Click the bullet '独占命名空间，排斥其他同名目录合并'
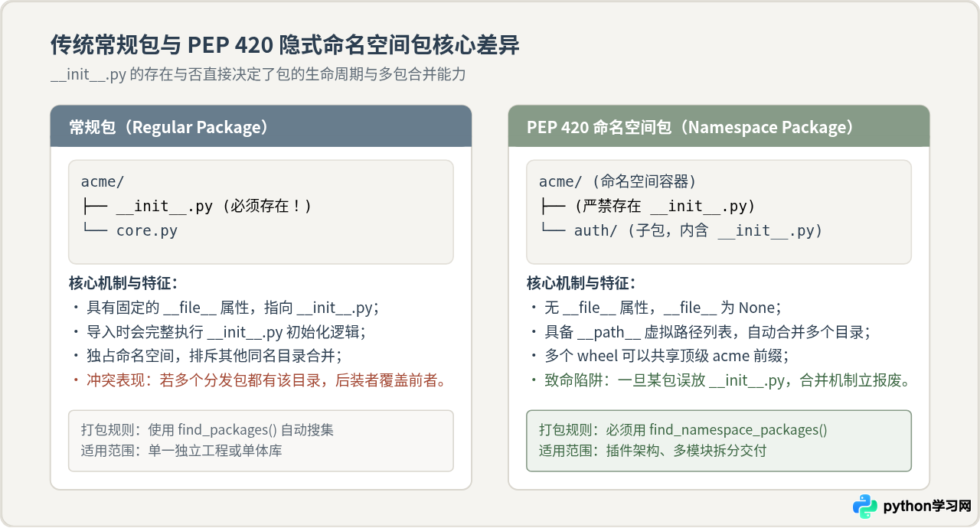980x528 pixels. click(x=207, y=356)
